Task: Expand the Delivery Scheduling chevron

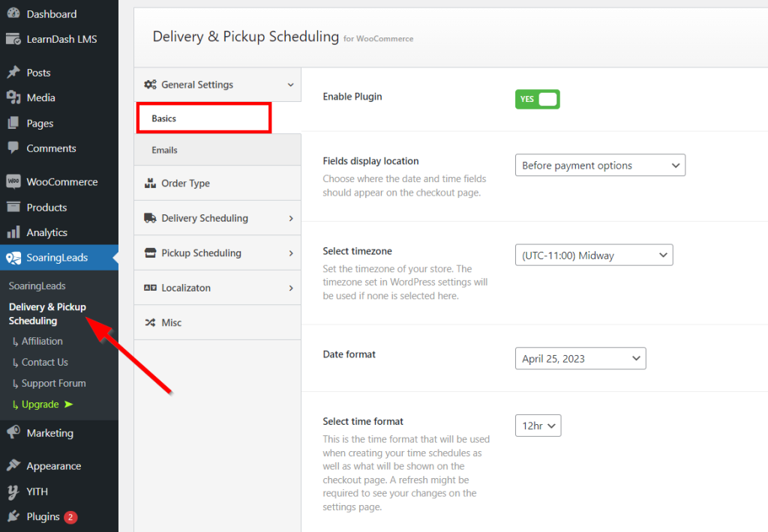Action: pyautogui.click(x=291, y=218)
